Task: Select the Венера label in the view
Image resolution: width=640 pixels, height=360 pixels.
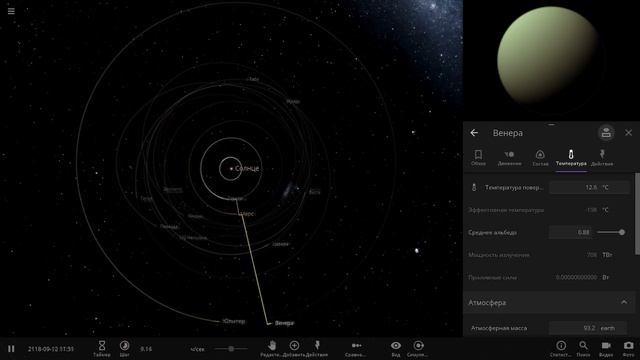Action: [x=284, y=323]
